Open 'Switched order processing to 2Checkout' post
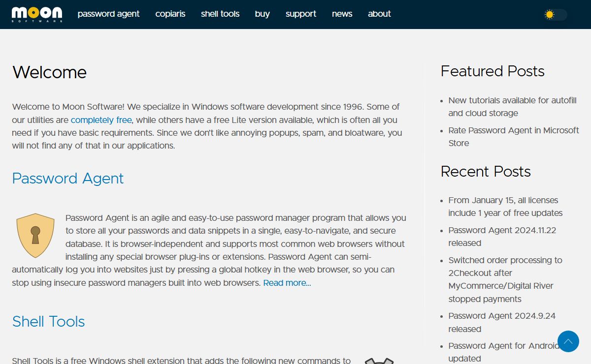The width and height of the screenshot is (591, 364). click(x=505, y=279)
